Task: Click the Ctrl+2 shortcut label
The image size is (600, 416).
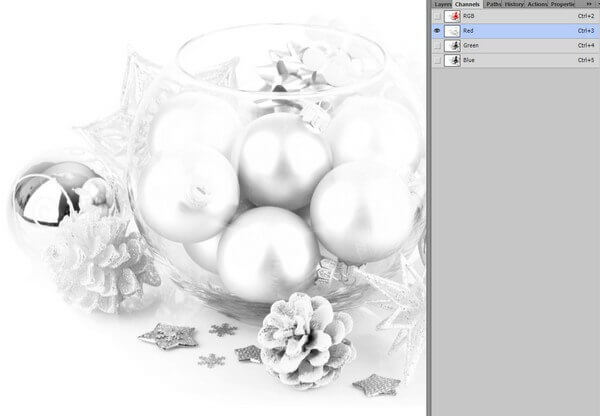Action: click(x=585, y=16)
